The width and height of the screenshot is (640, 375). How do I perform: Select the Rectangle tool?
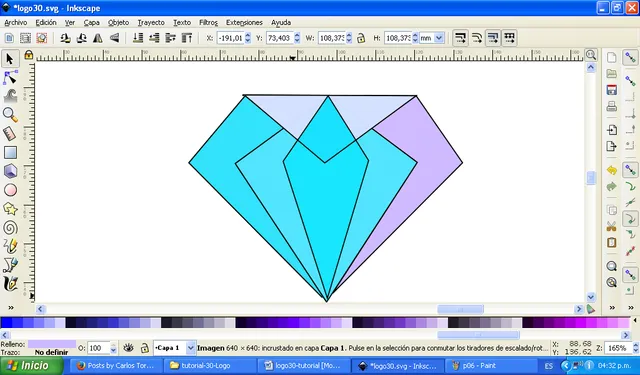point(10,153)
